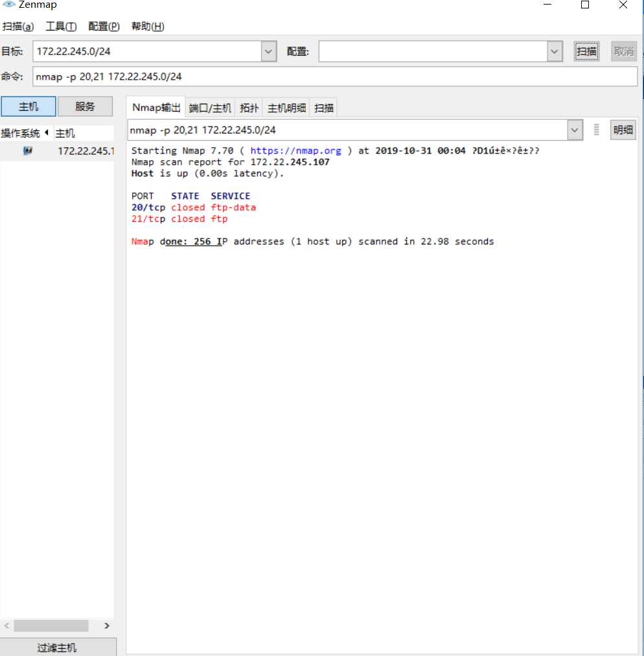Select the 服务 services toggle button

pos(85,107)
